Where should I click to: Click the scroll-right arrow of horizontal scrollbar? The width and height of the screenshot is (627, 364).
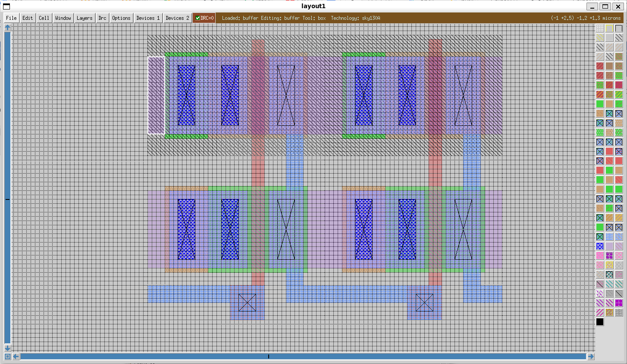click(591, 356)
